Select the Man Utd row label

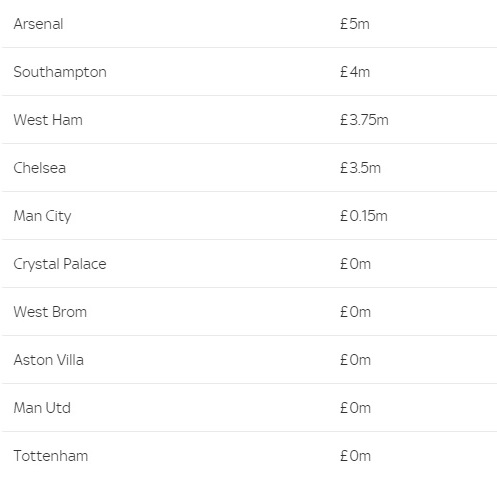[42, 408]
